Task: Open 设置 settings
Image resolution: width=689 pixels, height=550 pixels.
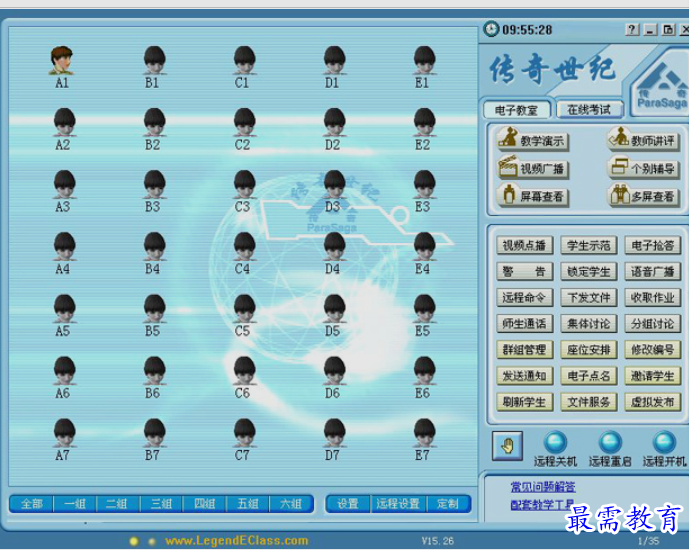Action: [348, 503]
